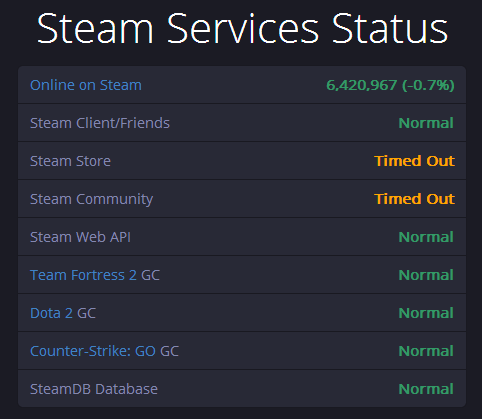Click the Steam Web API label

pyautogui.click(x=80, y=237)
